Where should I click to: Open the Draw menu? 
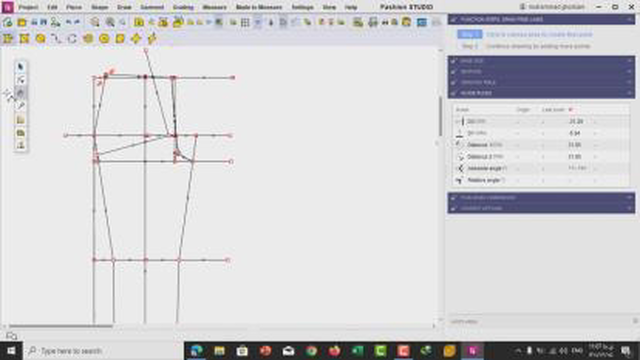(x=124, y=7)
